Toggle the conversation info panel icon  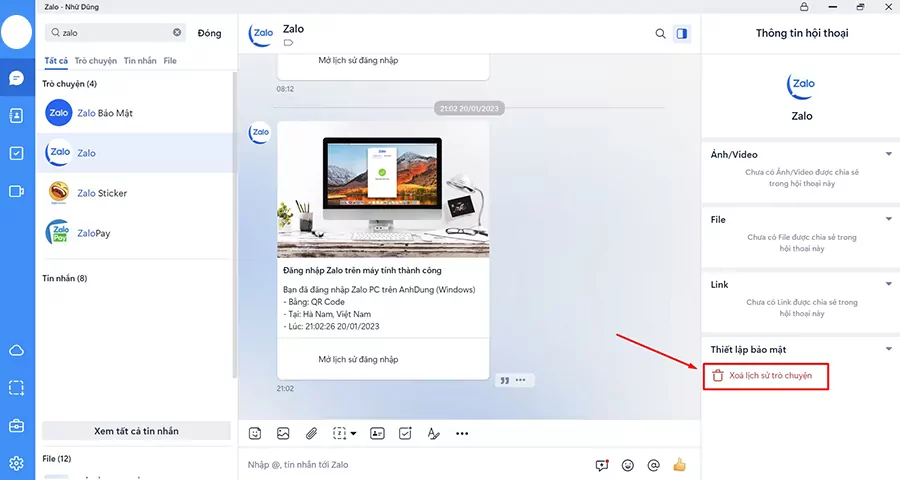tap(682, 34)
